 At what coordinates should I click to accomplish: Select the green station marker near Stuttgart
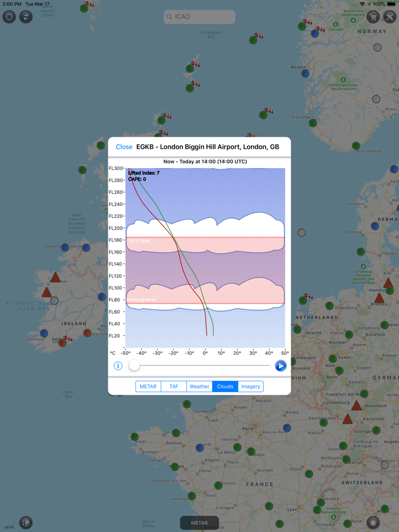coord(376,430)
